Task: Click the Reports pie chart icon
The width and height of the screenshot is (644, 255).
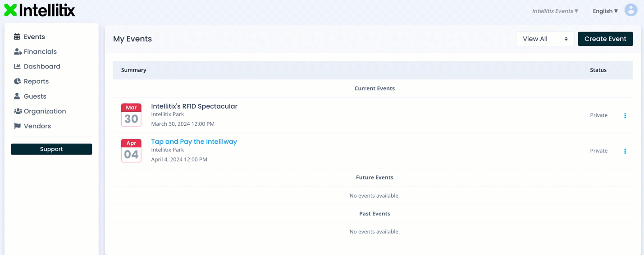Action: [x=17, y=81]
